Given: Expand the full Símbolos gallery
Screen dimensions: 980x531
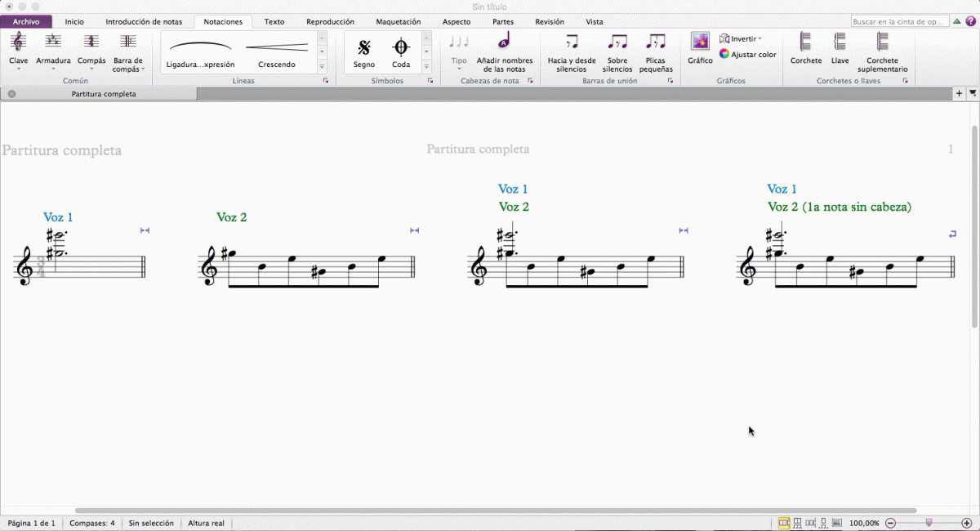Looking at the screenshot, I should [426, 66].
